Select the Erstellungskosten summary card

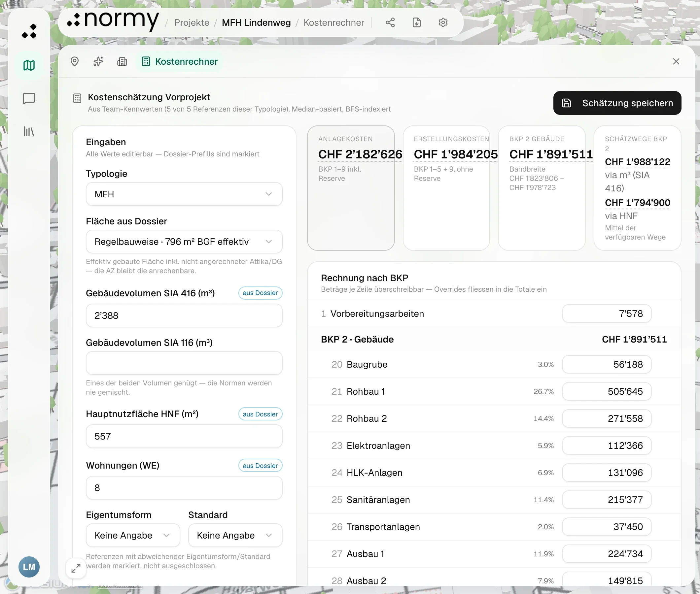(x=446, y=188)
